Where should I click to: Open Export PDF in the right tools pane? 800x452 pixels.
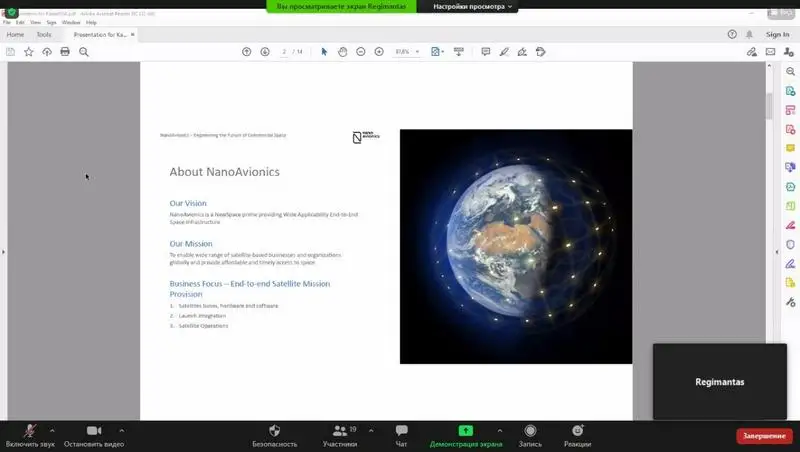[x=790, y=91]
